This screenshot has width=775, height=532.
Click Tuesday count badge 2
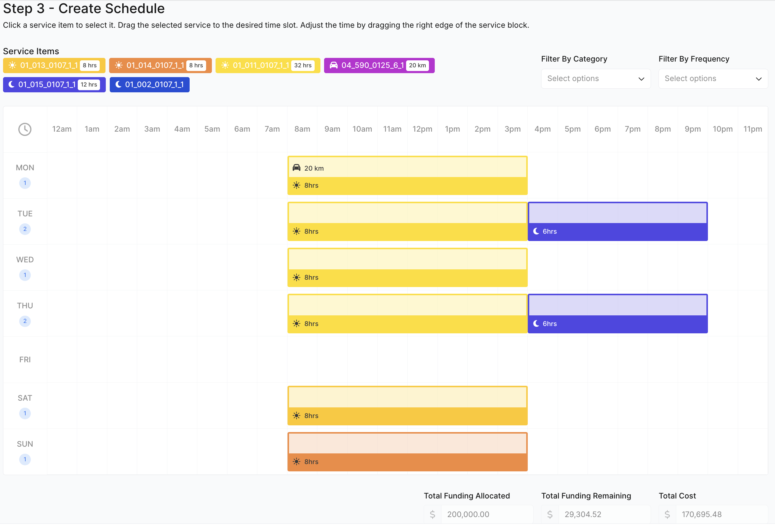[25, 229]
